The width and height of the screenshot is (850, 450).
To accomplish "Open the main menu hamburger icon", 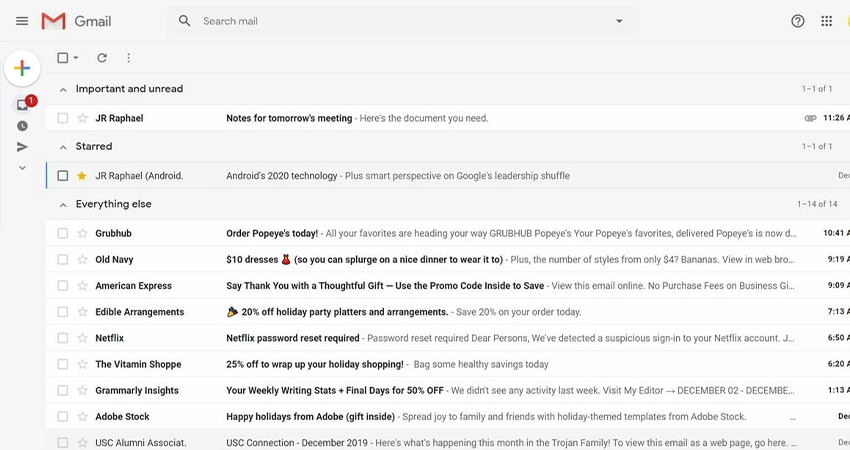I will pyautogui.click(x=22, y=21).
